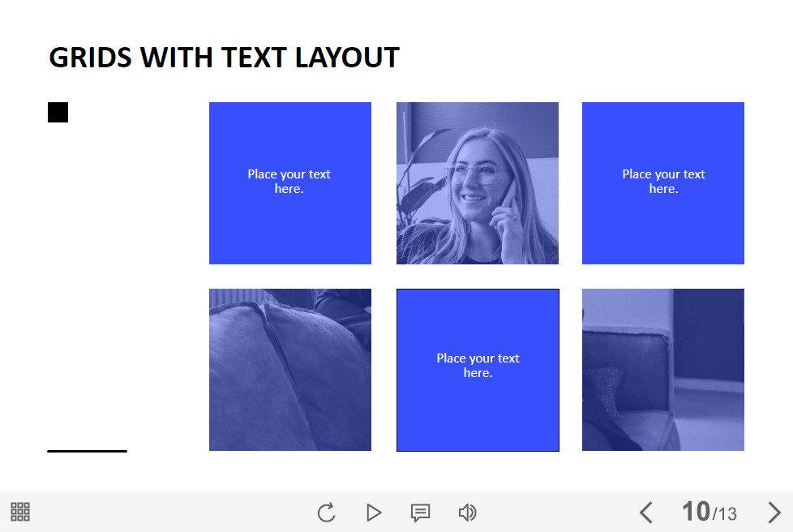Open the speaker notes comment icon
Image resolution: width=793 pixels, height=532 pixels.
pyautogui.click(x=420, y=513)
